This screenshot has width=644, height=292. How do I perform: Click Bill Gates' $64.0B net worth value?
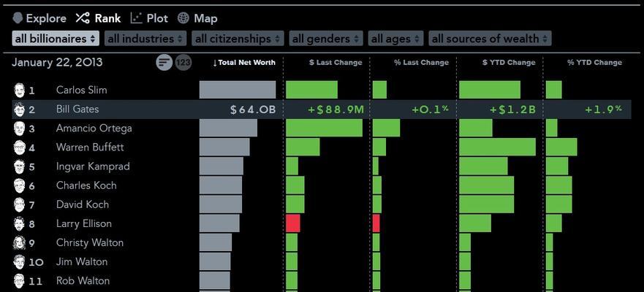(253, 110)
